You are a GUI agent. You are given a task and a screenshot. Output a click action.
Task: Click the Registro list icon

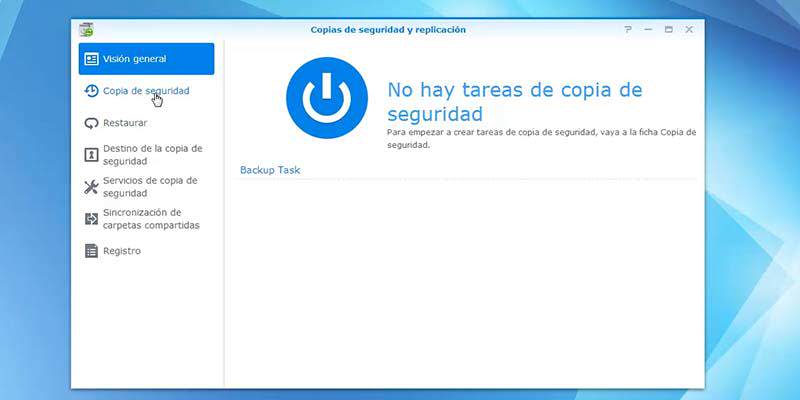coord(91,251)
